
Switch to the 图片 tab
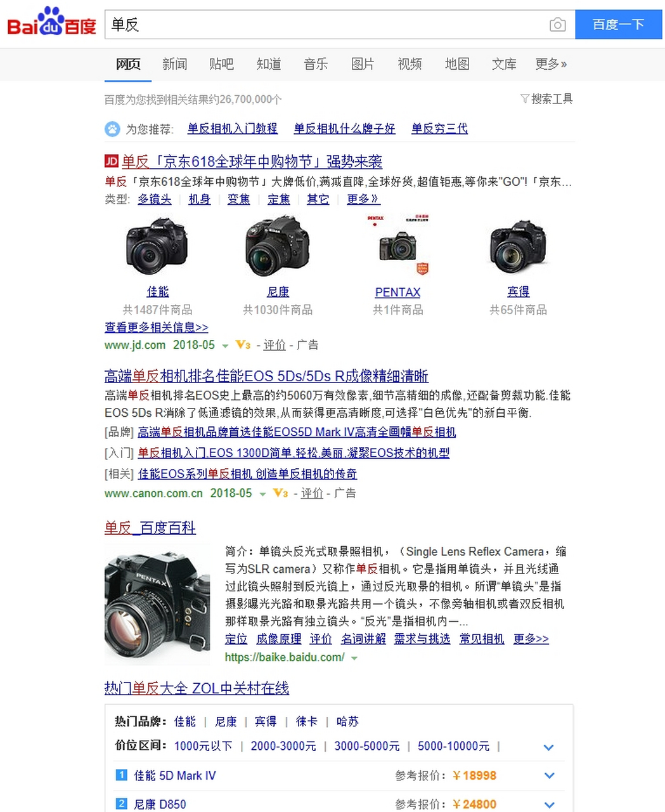[363, 64]
